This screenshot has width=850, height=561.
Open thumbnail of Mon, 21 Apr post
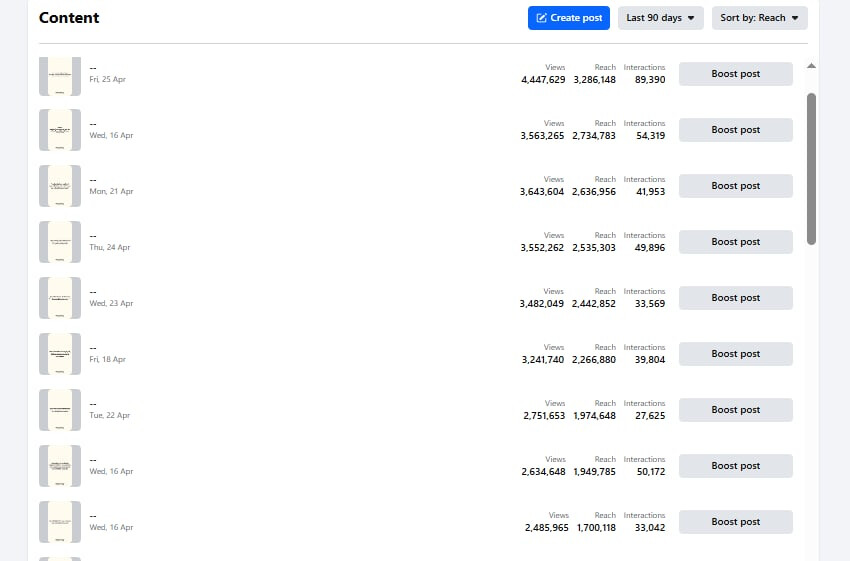pyautogui.click(x=60, y=186)
